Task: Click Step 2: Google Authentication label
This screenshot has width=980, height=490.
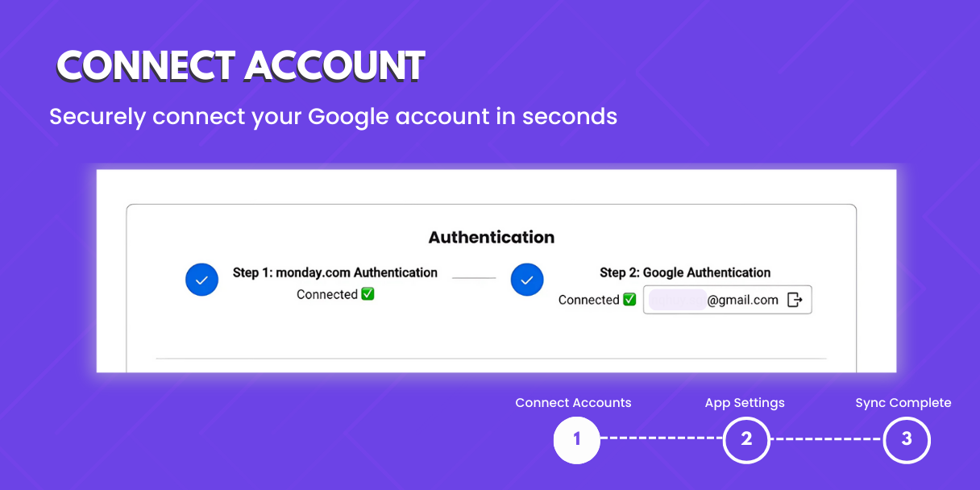Action: (x=685, y=272)
